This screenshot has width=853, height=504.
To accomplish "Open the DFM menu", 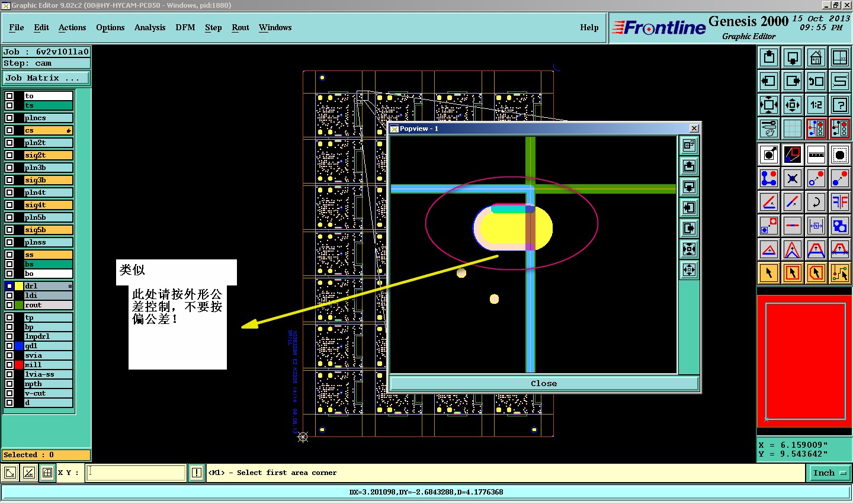I will [x=185, y=27].
